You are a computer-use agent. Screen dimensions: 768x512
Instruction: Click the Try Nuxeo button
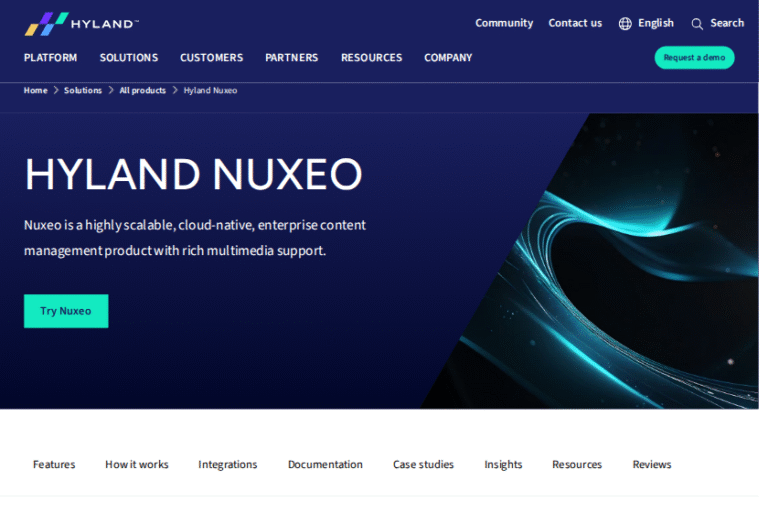click(x=66, y=311)
